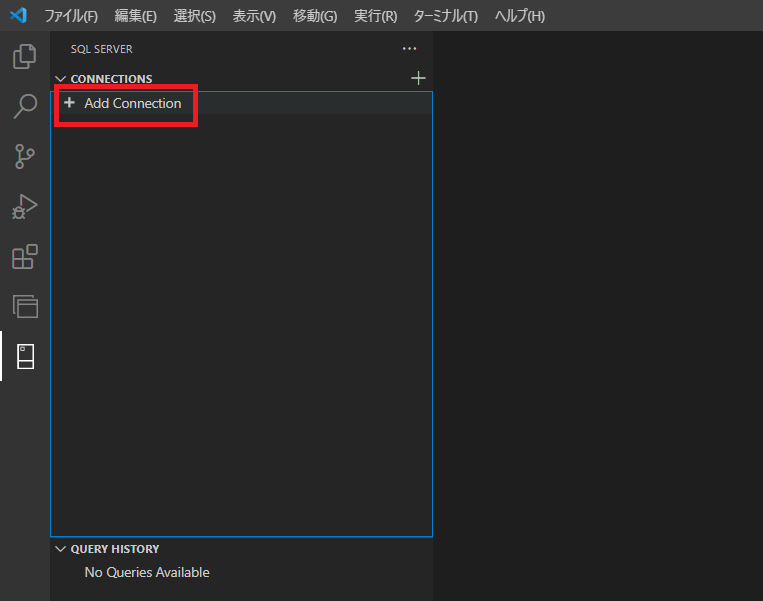The width and height of the screenshot is (763, 601).
Task: Open the Extensions view
Action: click(25, 256)
